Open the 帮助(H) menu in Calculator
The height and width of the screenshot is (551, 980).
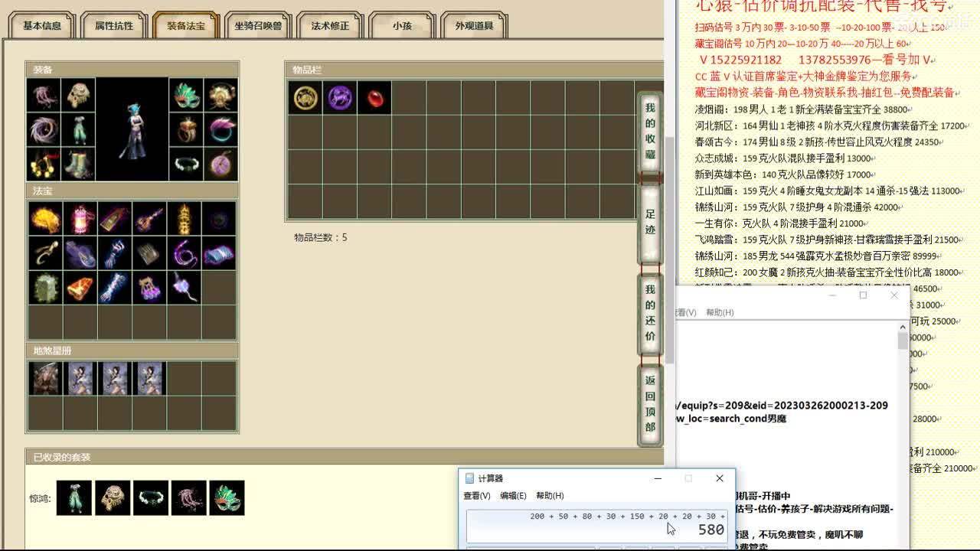(550, 496)
